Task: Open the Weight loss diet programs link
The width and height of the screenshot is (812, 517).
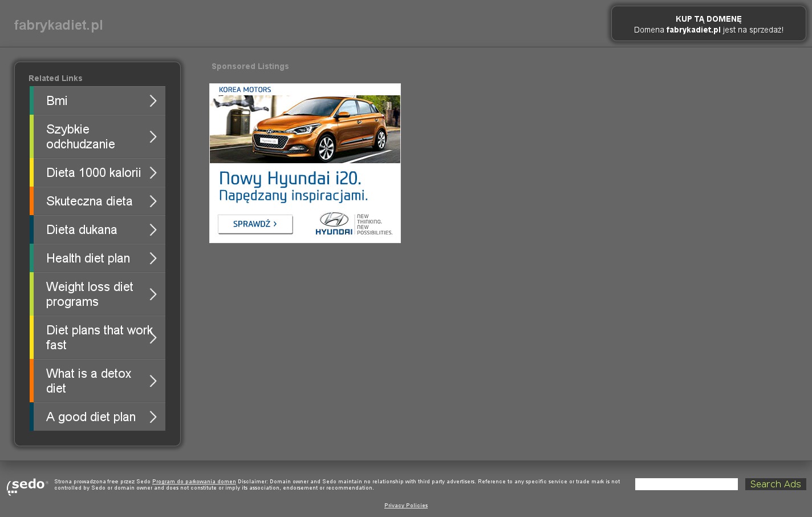Action: click(x=90, y=294)
